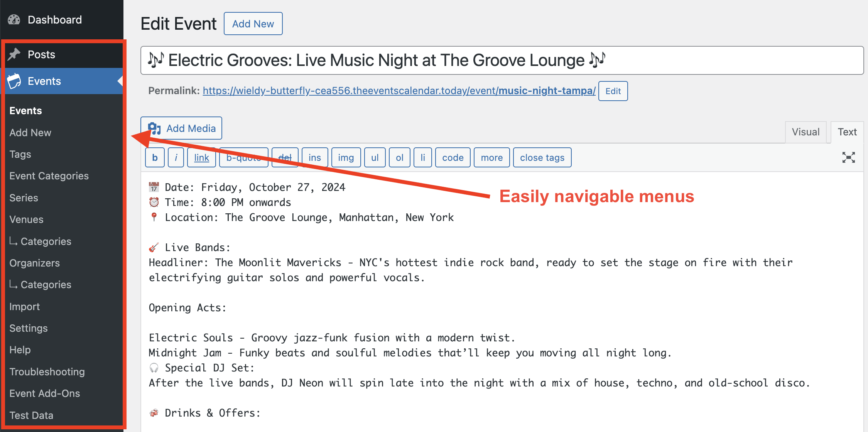Open Venues in the sidebar
Screen dimensions: 868x432
tap(26, 219)
